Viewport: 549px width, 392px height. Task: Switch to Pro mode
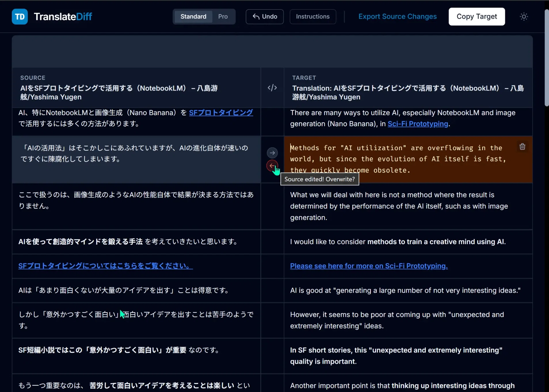pyautogui.click(x=223, y=17)
